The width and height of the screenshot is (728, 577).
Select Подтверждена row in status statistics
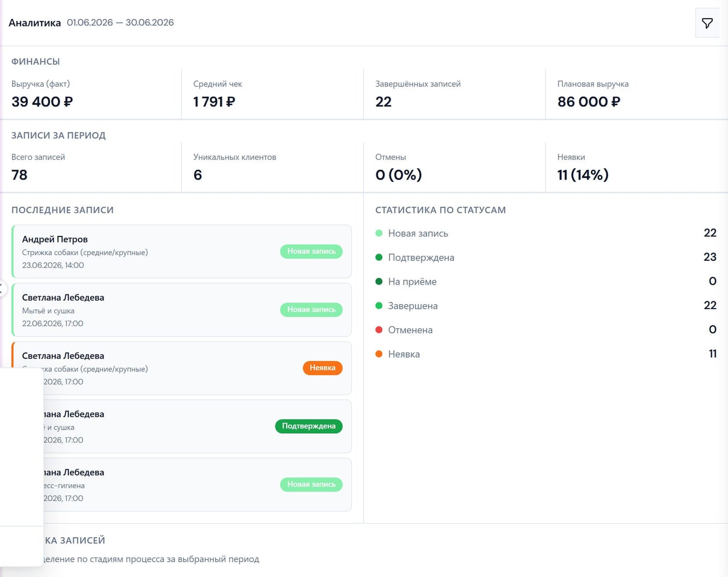tap(546, 258)
